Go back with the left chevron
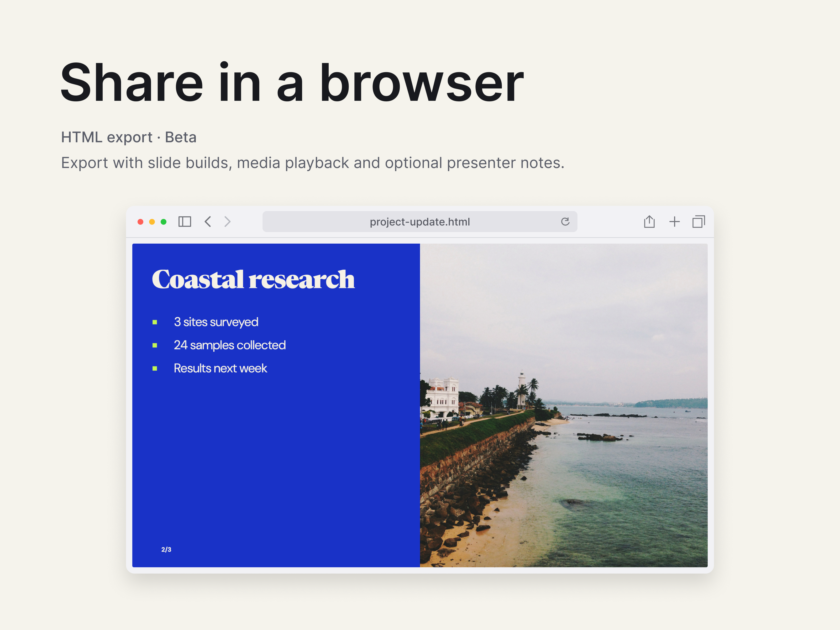 pos(208,221)
